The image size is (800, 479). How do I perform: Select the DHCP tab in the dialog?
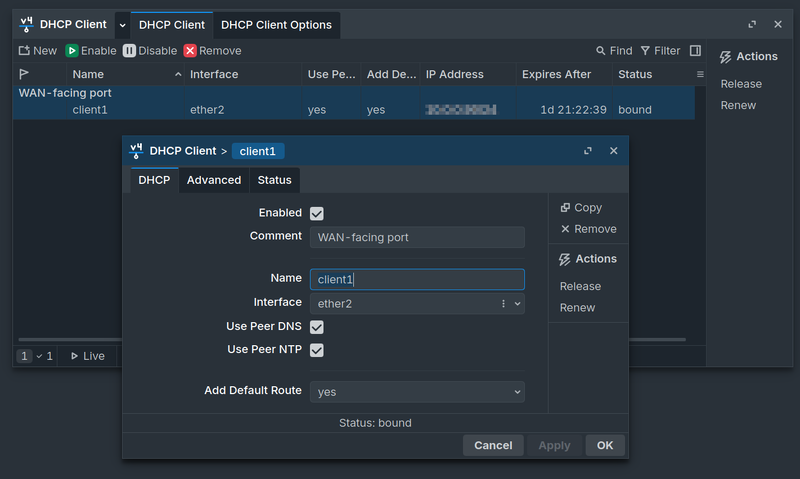click(154, 180)
